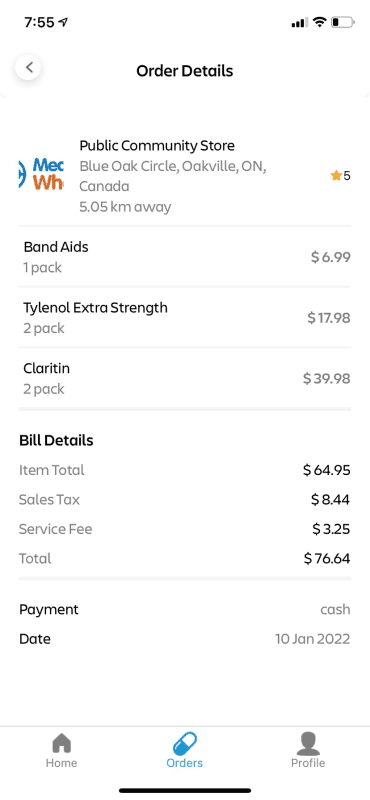Tap the Order Details title
This screenshot has height=800, width=370.
[185, 70]
